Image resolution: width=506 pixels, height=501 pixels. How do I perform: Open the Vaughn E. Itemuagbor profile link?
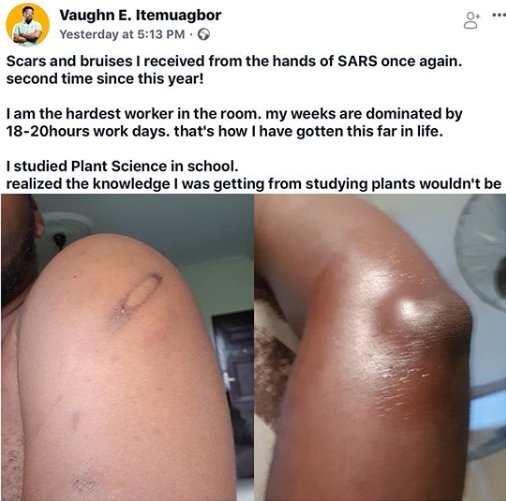tap(140, 15)
